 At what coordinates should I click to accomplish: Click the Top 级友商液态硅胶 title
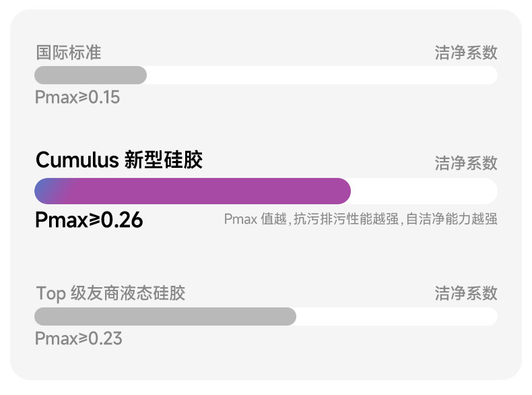110,293
